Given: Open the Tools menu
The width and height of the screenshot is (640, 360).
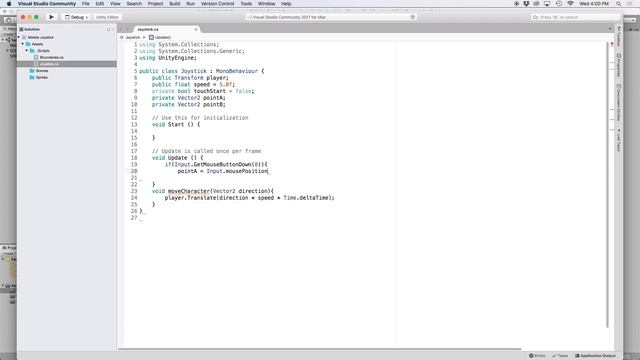Looking at the screenshot, I should 246,4.
